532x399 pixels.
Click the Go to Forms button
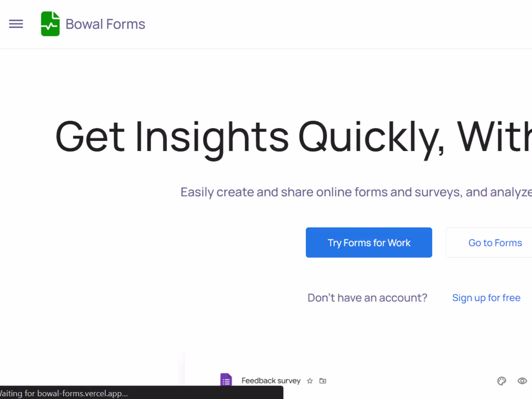click(x=495, y=243)
